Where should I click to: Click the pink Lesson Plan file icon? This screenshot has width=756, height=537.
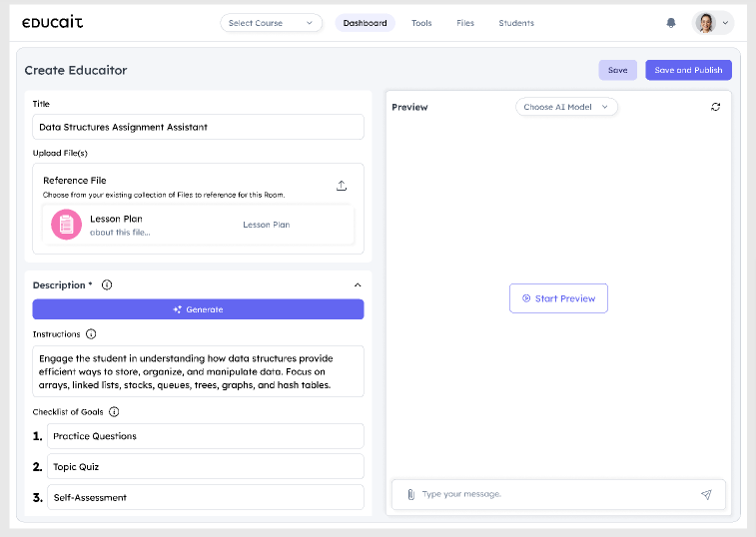pos(67,225)
